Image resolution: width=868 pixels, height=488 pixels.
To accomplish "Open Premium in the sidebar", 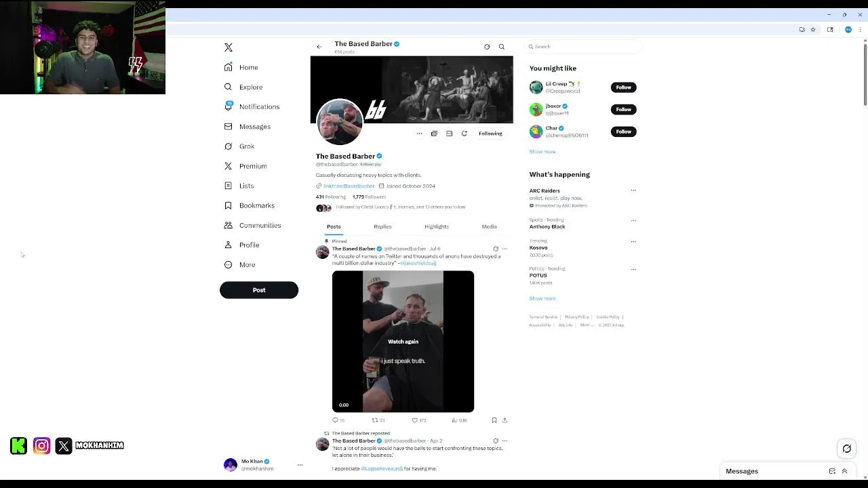I will tap(245, 166).
